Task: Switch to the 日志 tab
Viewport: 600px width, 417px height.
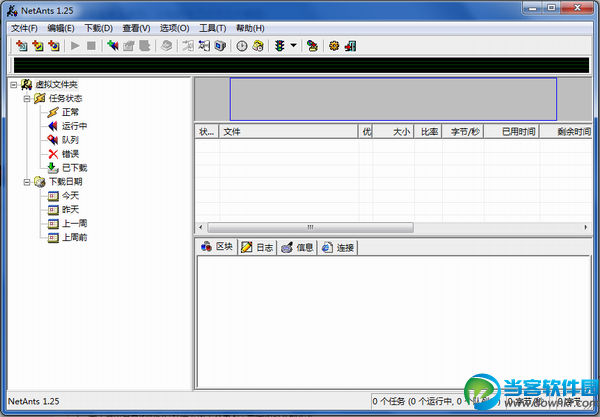Action: click(x=257, y=248)
